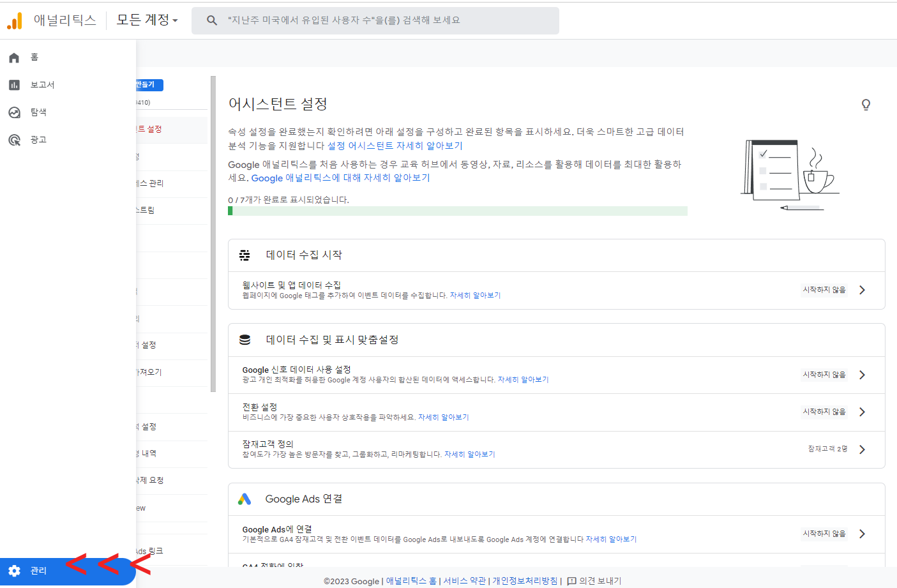Click the 잠재고객 2명 status text
This screenshot has width=897, height=588.
(827, 449)
